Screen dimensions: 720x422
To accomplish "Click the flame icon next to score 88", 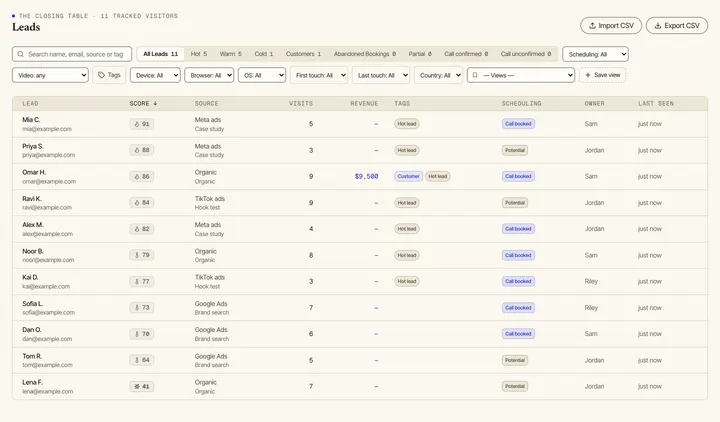I will pyautogui.click(x=137, y=150).
